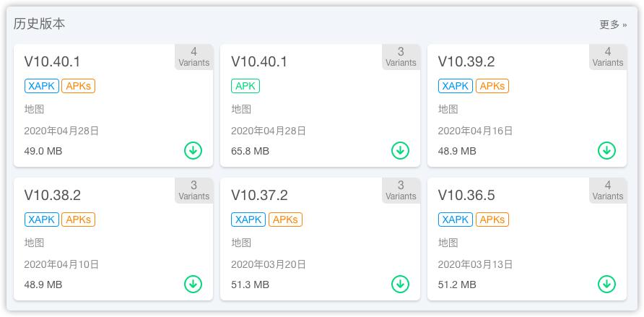Click download icon for 65.8 MB V10.40.1
644x317 pixels.
pyautogui.click(x=400, y=150)
